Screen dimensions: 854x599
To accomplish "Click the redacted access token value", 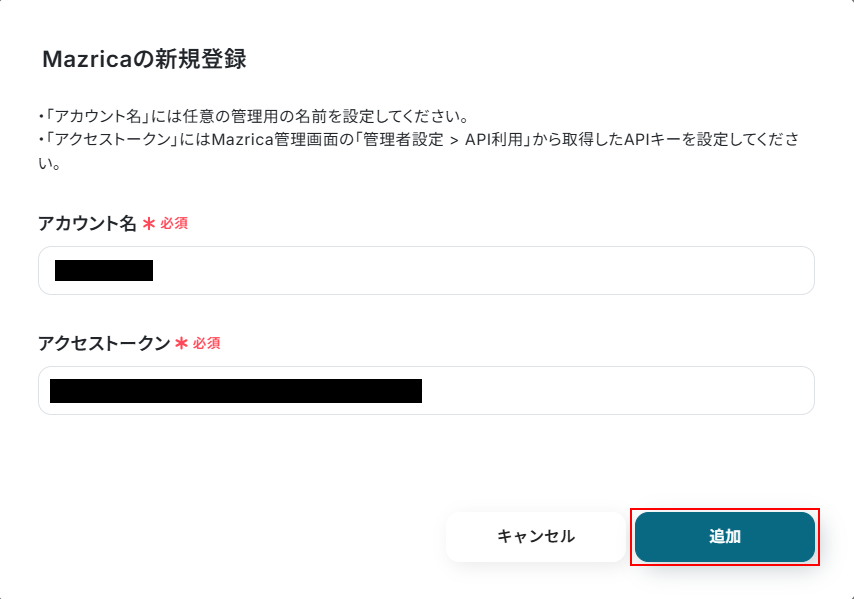I will pos(236,390).
